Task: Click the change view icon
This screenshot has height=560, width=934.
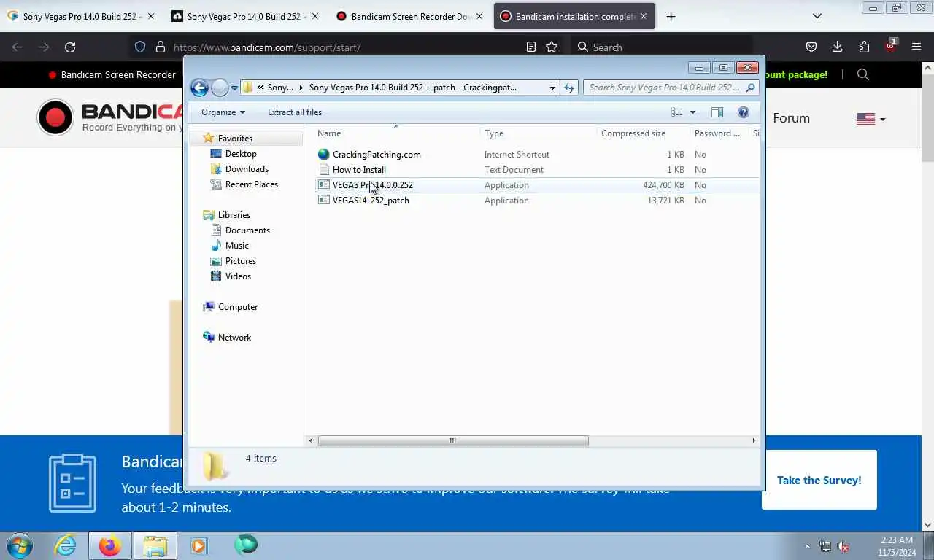Action: [677, 112]
